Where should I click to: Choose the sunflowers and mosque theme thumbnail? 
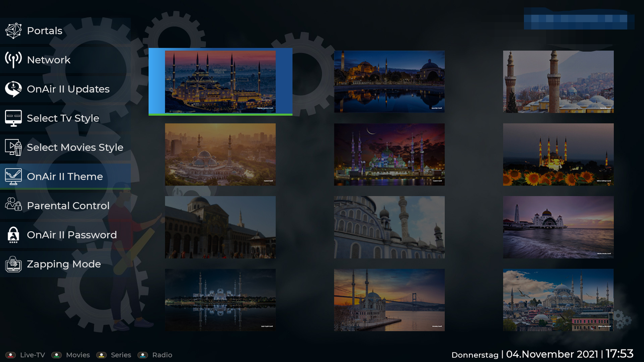[558, 154]
